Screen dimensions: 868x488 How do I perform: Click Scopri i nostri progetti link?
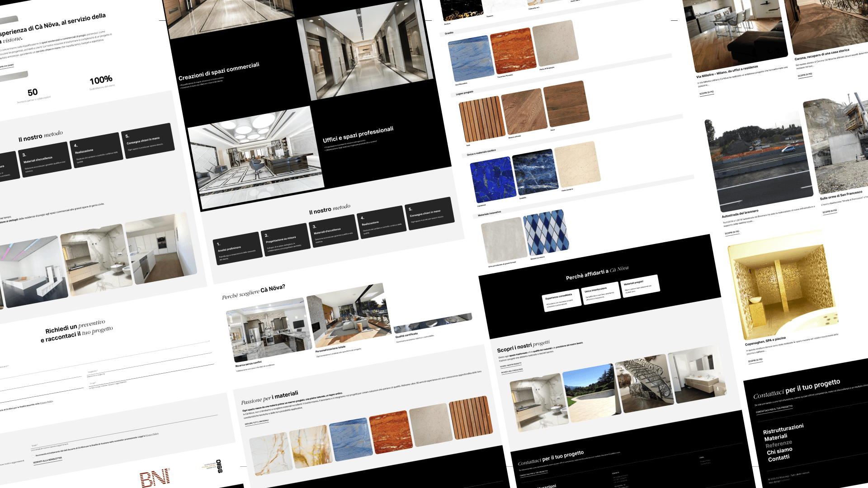[x=510, y=364]
